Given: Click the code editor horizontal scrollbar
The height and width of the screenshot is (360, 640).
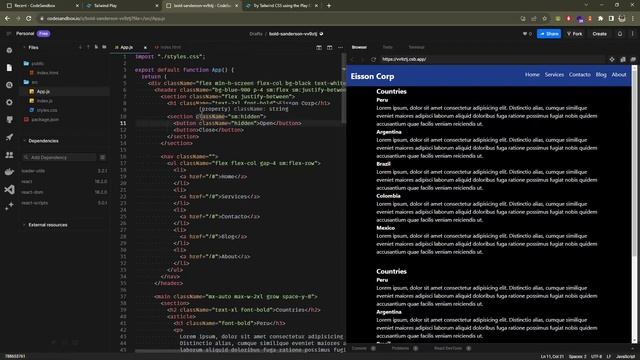Looking at the screenshot, I should [239, 351].
